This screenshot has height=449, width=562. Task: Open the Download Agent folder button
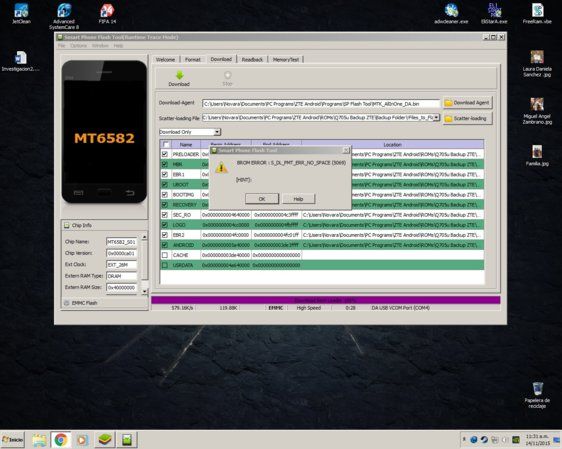tap(468, 103)
